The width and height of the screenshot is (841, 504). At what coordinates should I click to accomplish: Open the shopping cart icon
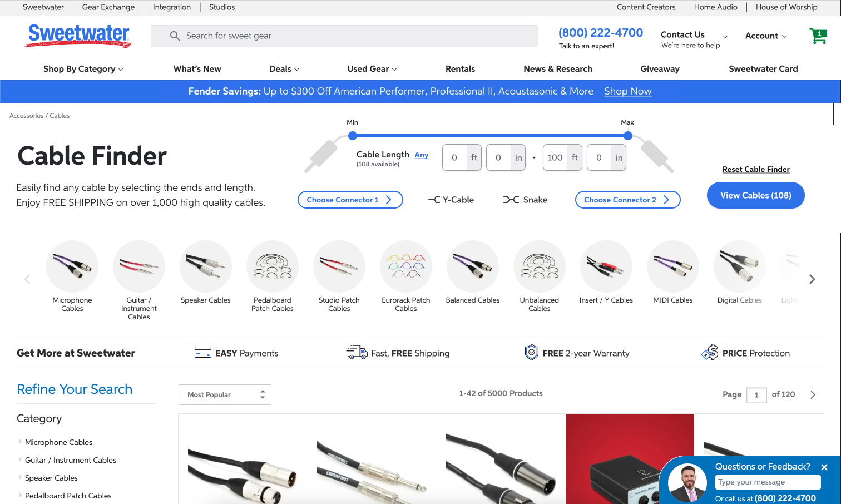[x=818, y=36]
